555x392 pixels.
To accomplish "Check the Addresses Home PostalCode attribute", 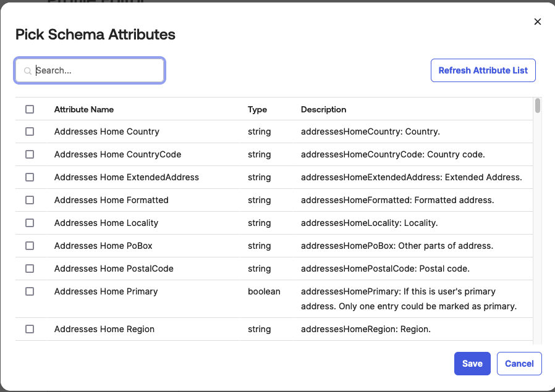I will point(29,269).
